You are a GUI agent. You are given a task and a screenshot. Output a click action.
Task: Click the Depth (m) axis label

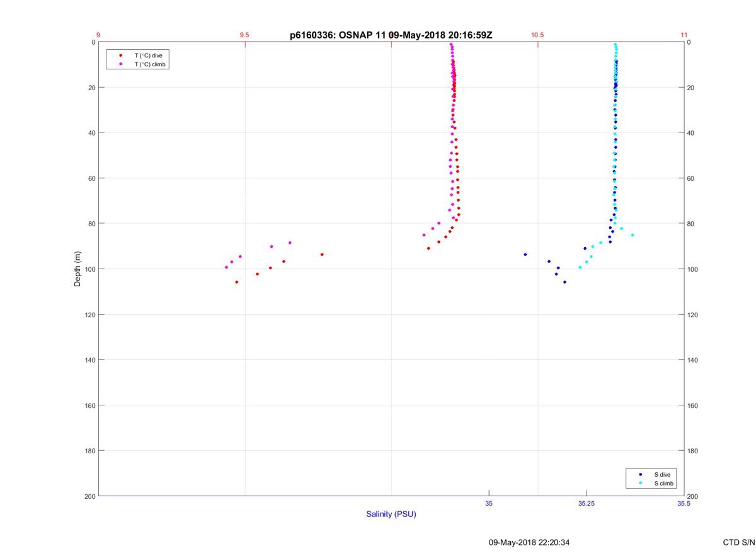[77, 269]
